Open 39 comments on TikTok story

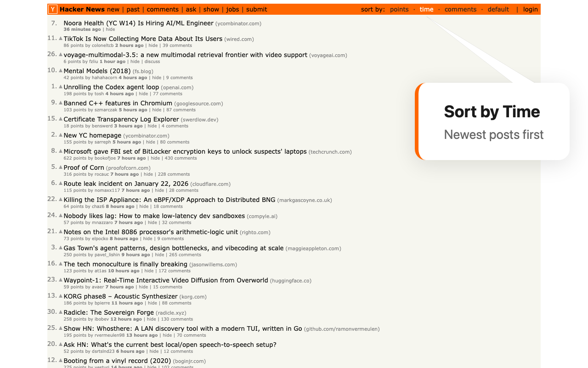[177, 46]
